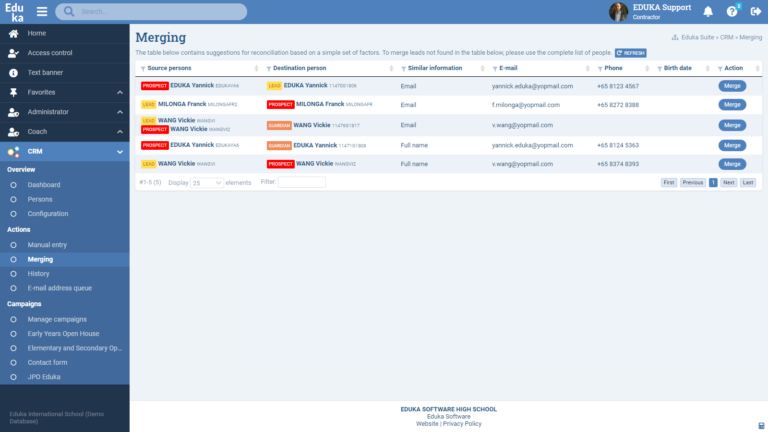This screenshot has width=768, height=432.
Task: Click the logout icon
Action: click(x=756, y=11)
